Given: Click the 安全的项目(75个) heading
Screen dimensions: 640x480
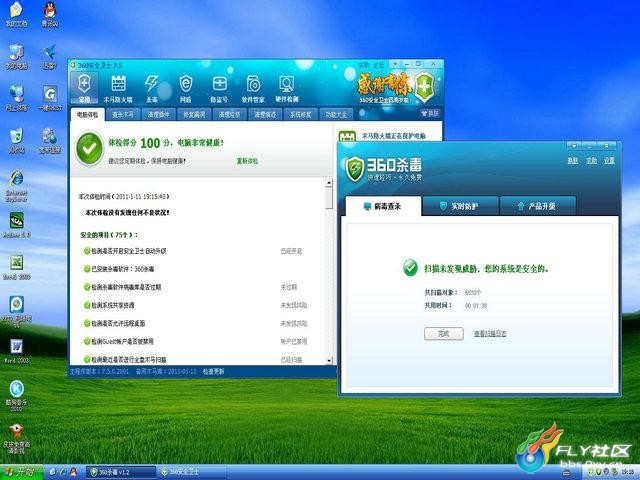Looking at the screenshot, I should [x=109, y=235].
